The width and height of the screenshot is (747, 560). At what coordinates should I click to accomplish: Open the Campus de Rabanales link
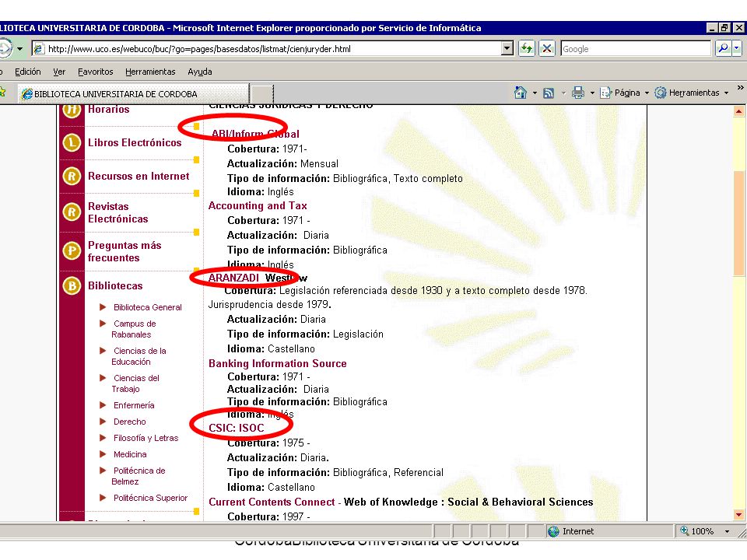click(x=134, y=329)
